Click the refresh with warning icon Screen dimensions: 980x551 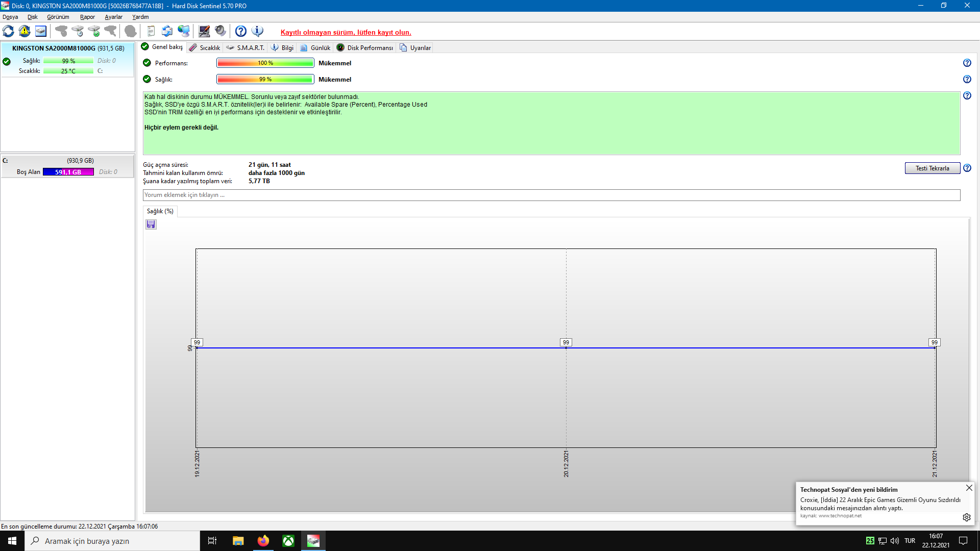coord(24,31)
